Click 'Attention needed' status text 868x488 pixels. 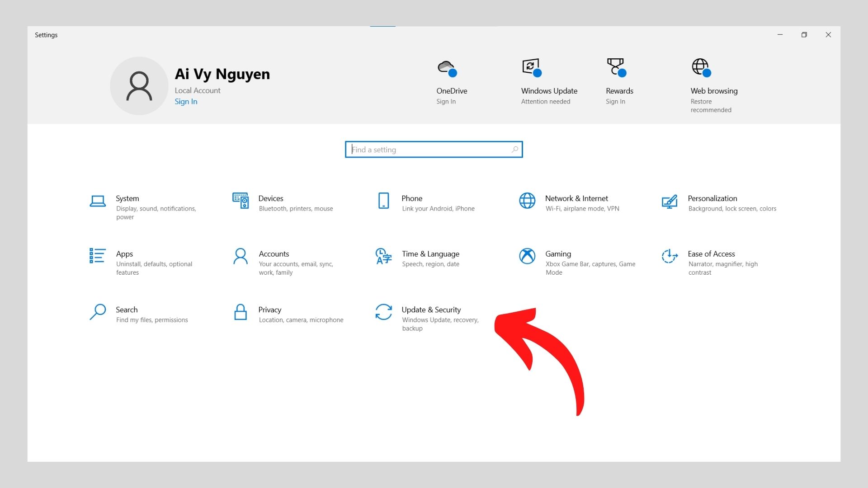click(x=546, y=102)
